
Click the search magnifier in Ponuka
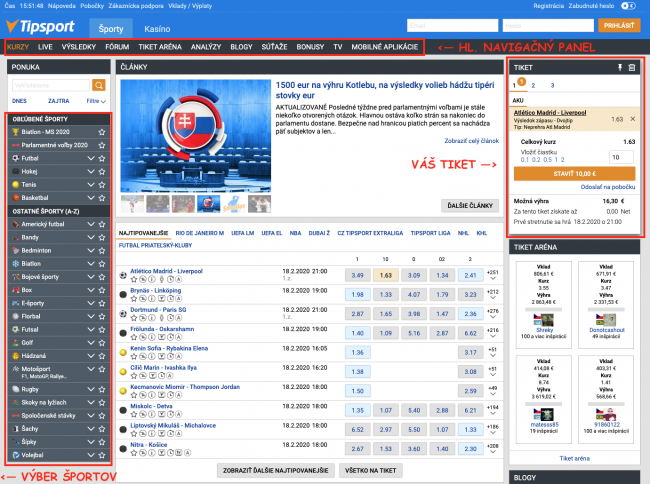click(x=99, y=86)
